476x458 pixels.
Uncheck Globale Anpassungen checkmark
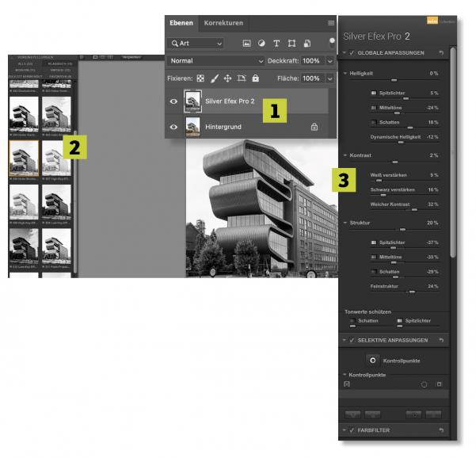click(352, 53)
